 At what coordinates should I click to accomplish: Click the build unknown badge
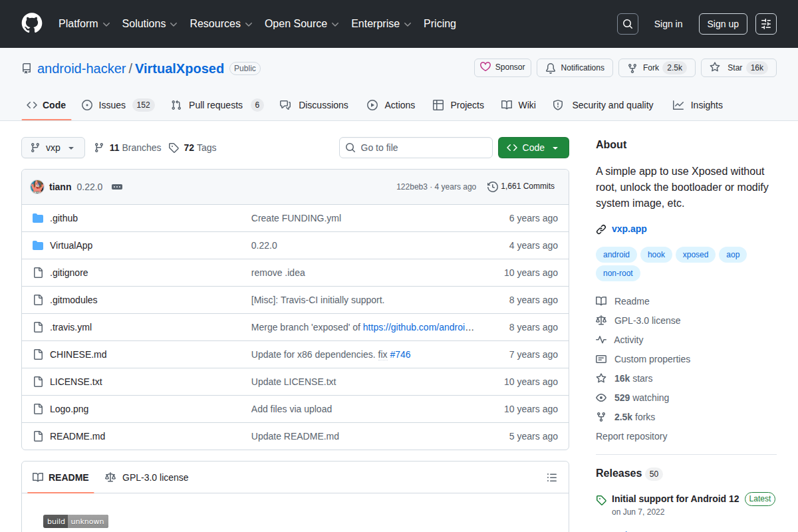click(76, 521)
